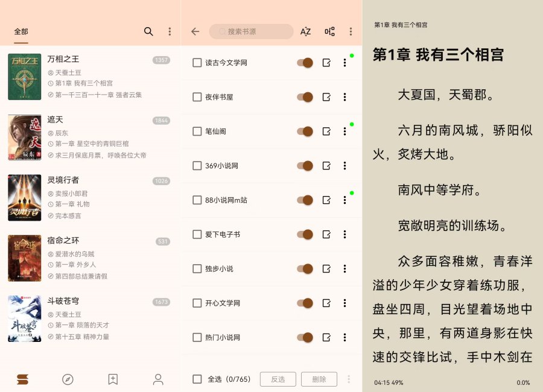Open the profile icon in bottom navigation

pos(158,379)
